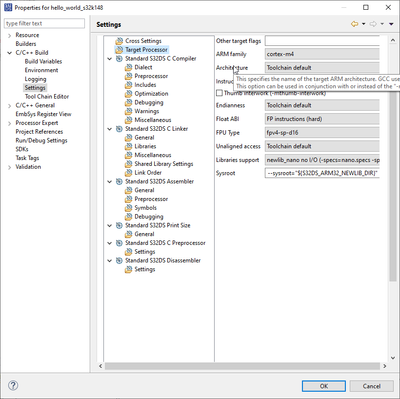
Task: Expand the Resource tree node
Action: click(9, 35)
